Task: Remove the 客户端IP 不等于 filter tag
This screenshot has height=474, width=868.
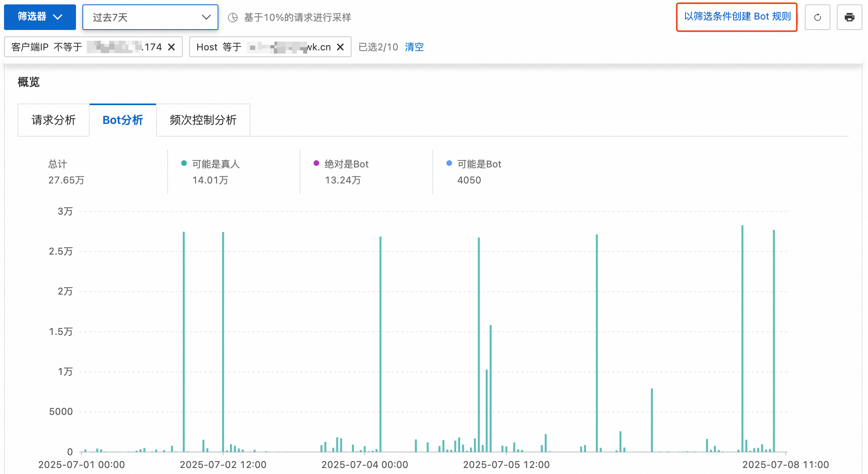Action: tap(172, 47)
